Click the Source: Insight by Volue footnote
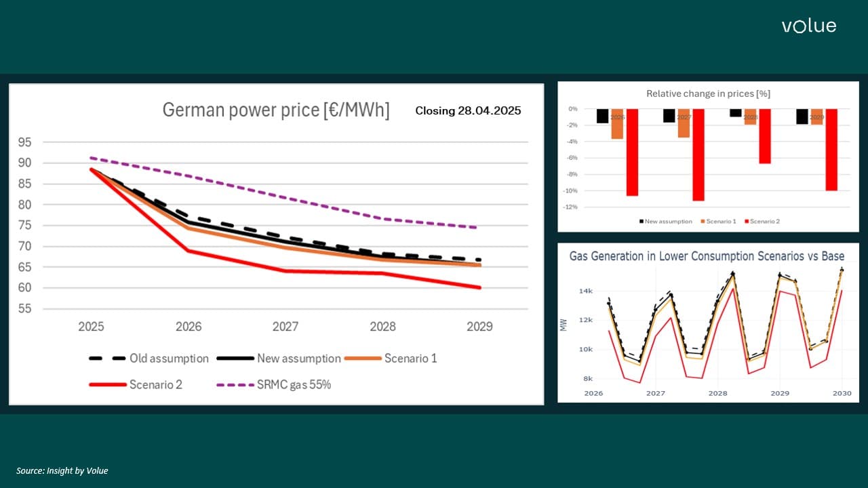 click(x=62, y=470)
